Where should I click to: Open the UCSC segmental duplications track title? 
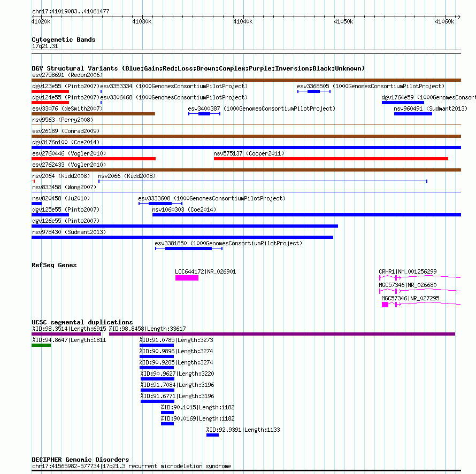(x=82, y=322)
